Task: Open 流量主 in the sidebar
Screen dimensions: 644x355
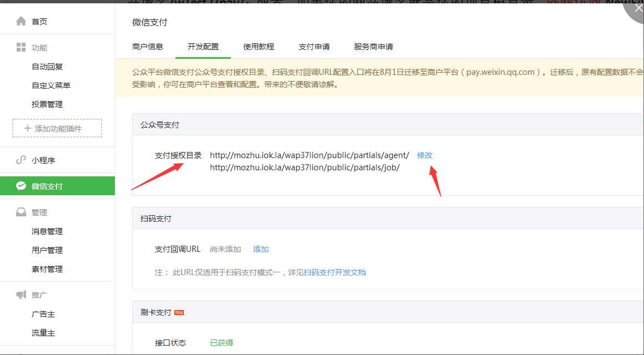Action: [x=43, y=333]
